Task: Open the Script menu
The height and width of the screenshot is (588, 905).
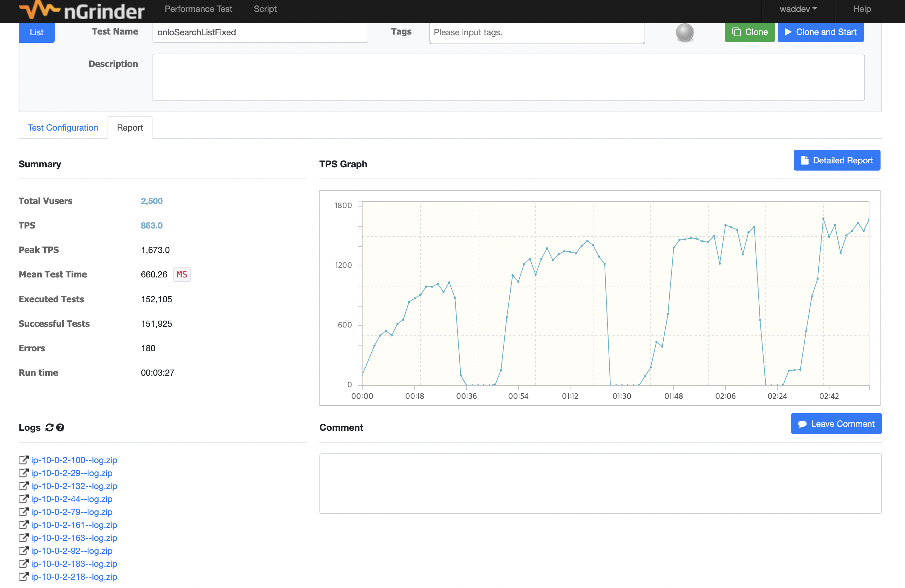Action: click(265, 9)
